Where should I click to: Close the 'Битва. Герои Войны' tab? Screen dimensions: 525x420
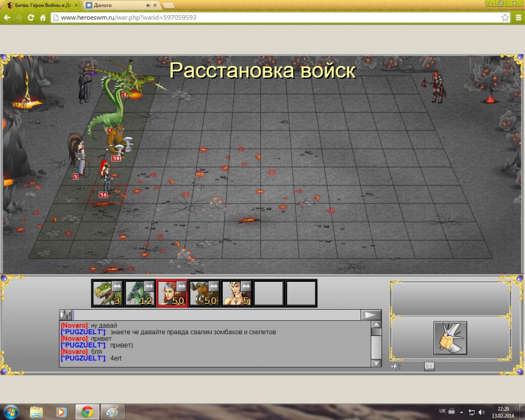(x=76, y=5)
